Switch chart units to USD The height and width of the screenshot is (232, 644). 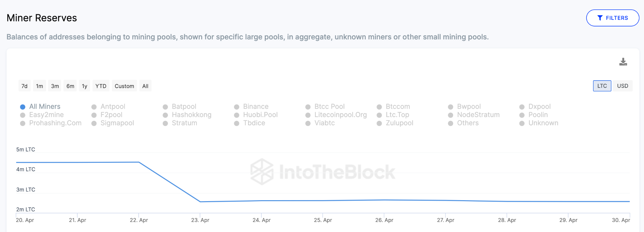pyautogui.click(x=622, y=86)
